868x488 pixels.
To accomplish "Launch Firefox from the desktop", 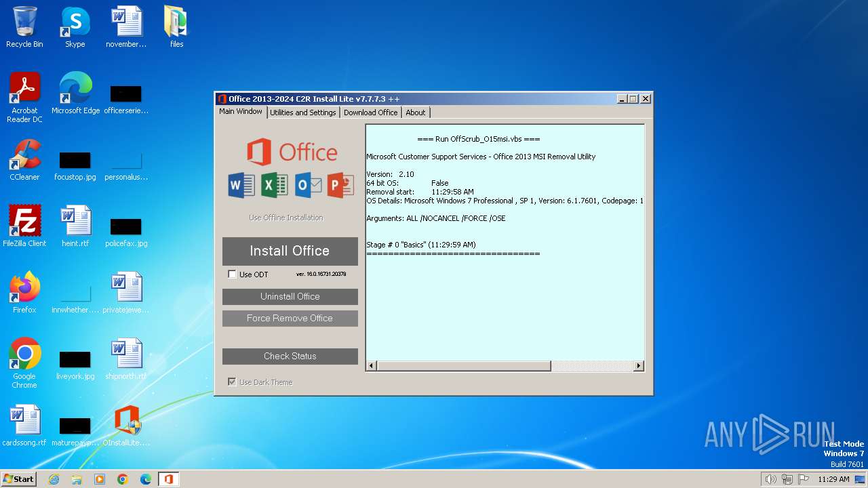I will click(x=24, y=293).
